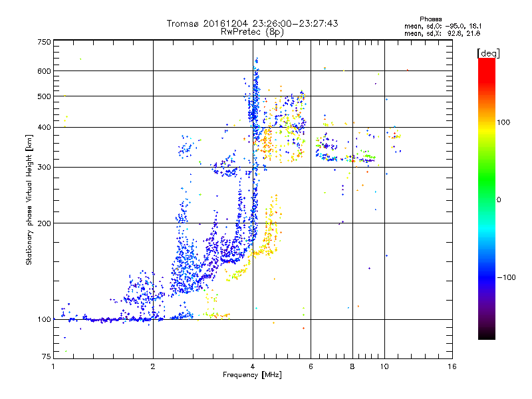Click x-axis tick label '2'
This screenshot has width=532, height=399.
coord(153,366)
